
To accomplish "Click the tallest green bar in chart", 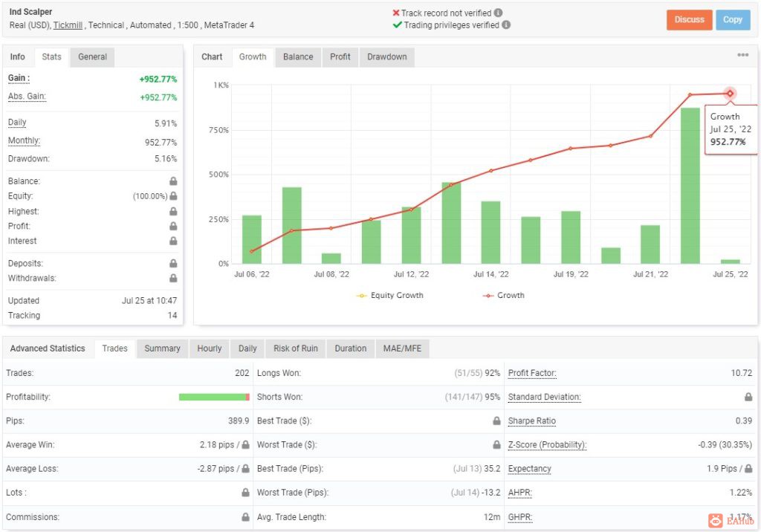I will [x=690, y=186].
